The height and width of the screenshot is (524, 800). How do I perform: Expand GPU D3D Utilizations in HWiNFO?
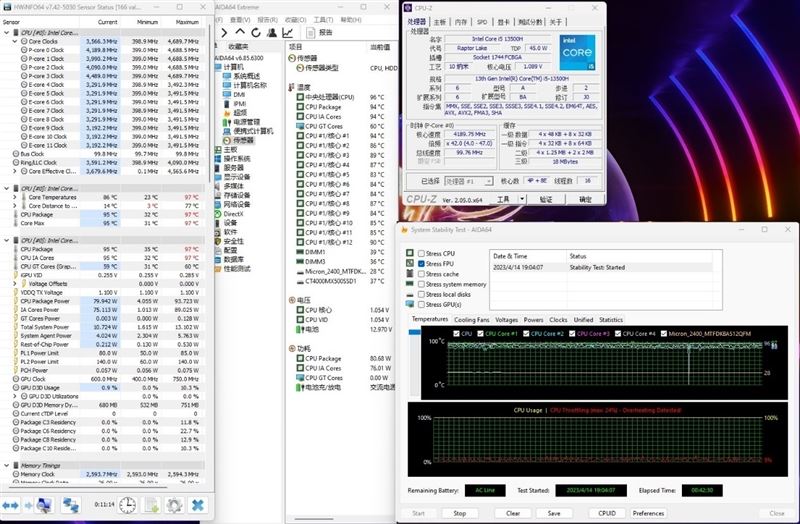[x=15, y=396]
